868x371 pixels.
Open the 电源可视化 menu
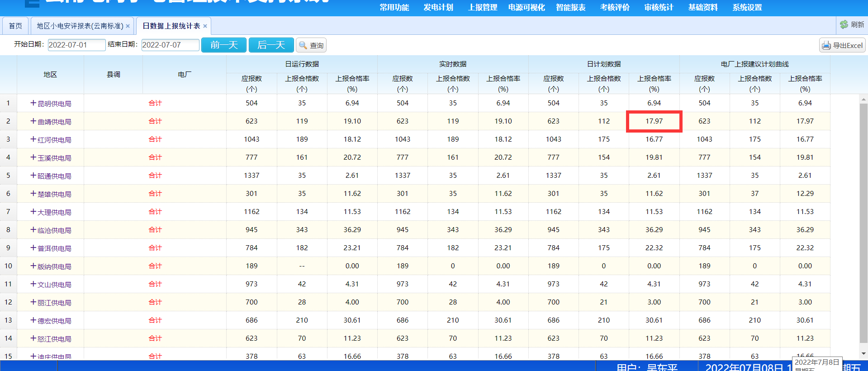(x=526, y=7)
